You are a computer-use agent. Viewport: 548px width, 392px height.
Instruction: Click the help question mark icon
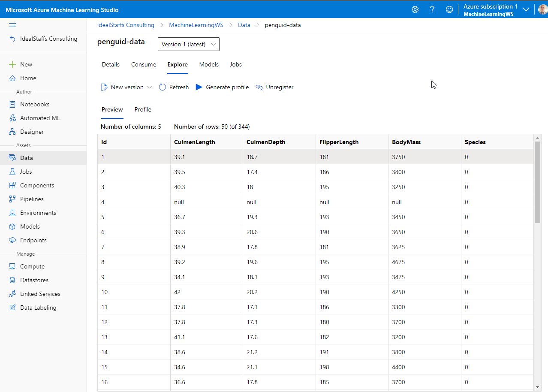pyautogui.click(x=432, y=9)
